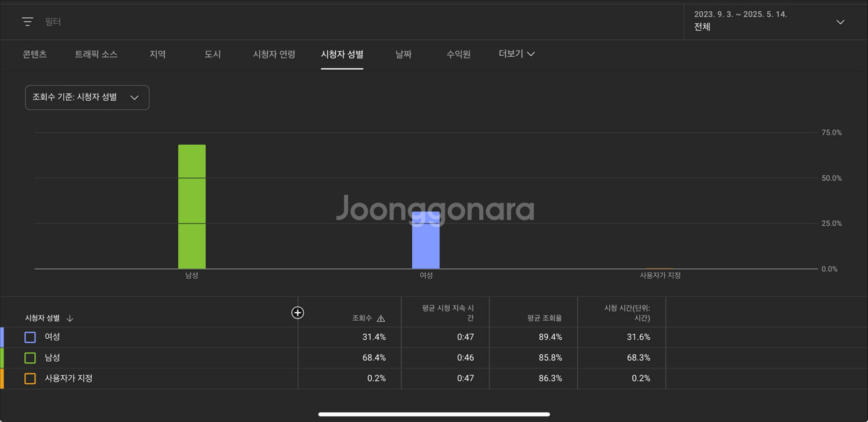
Task: Click the 31.6% 시청 시간 value
Action: (x=638, y=337)
